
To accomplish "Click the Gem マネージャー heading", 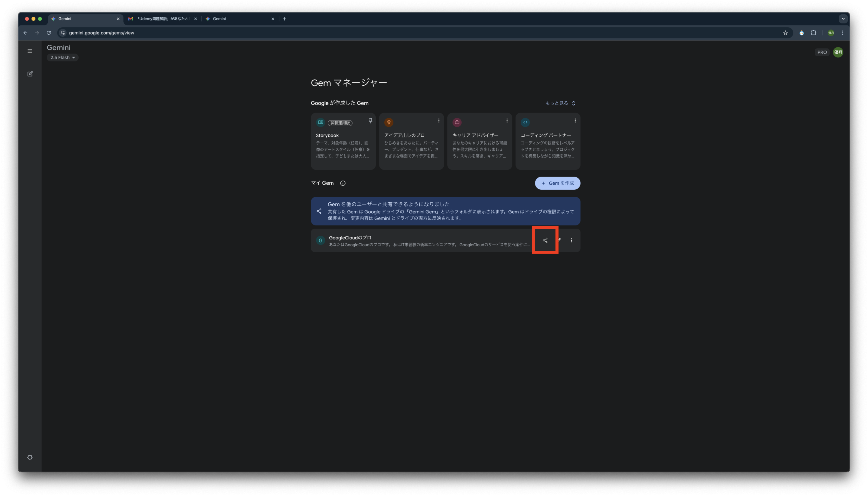I will [349, 83].
